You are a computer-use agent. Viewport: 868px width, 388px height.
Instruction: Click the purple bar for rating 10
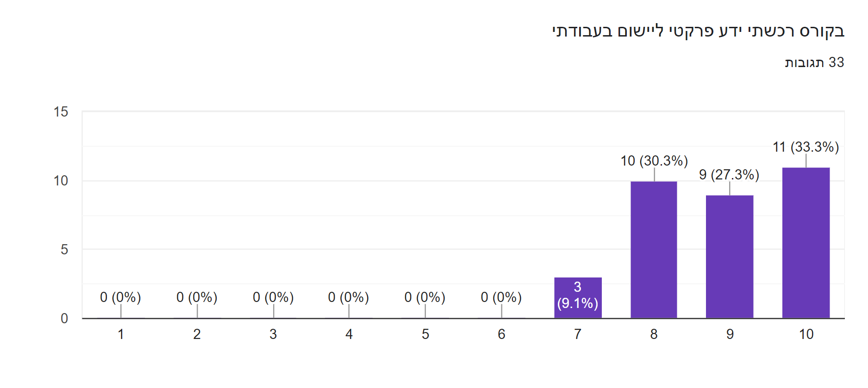(x=806, y=243)
